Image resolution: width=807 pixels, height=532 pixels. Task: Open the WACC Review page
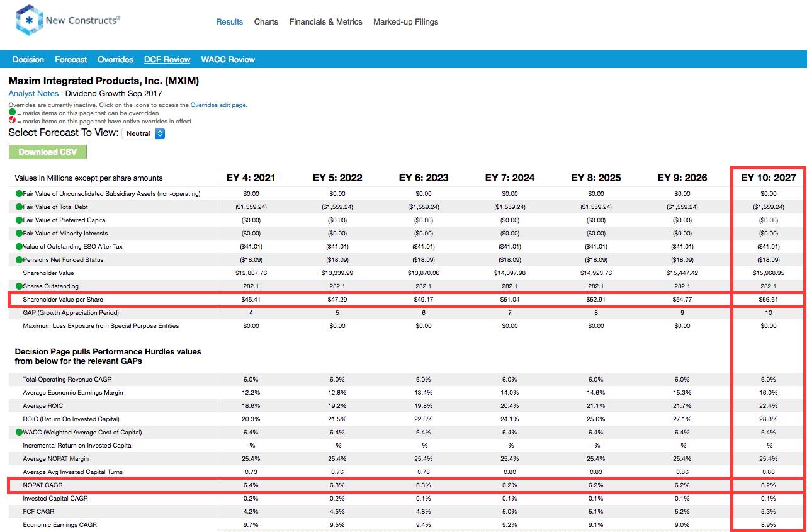pos(228,60)
